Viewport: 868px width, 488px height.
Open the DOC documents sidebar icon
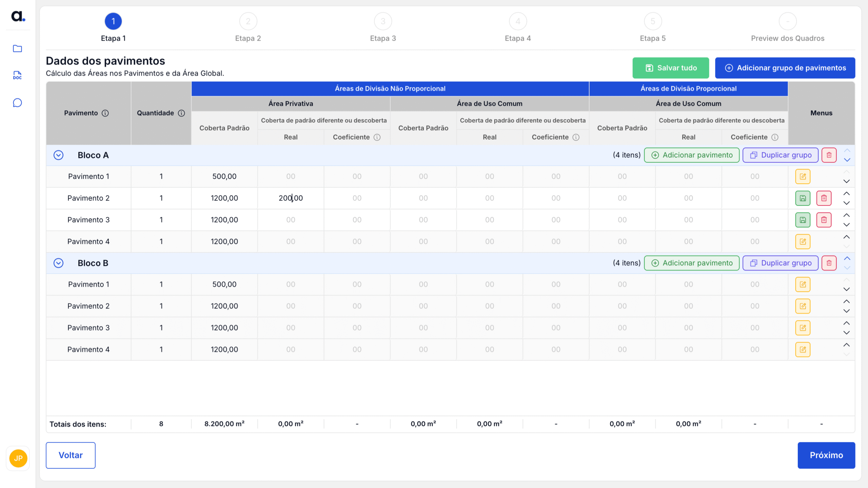pyautogui.click(x=17, y=75)
